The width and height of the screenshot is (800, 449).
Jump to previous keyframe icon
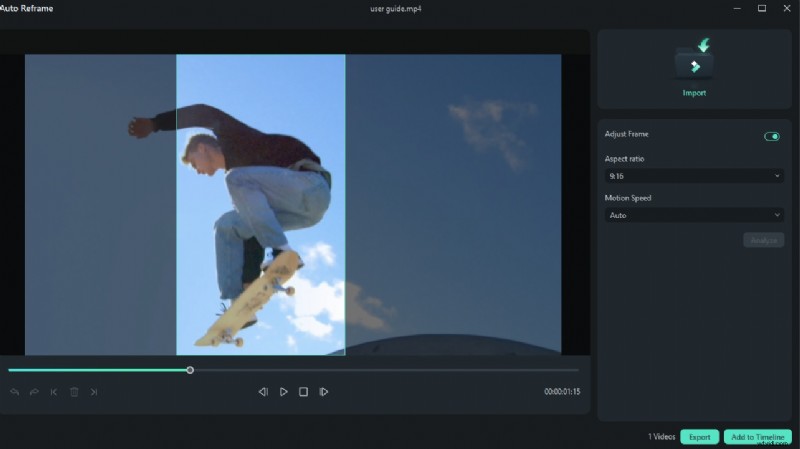click(54, 392)
